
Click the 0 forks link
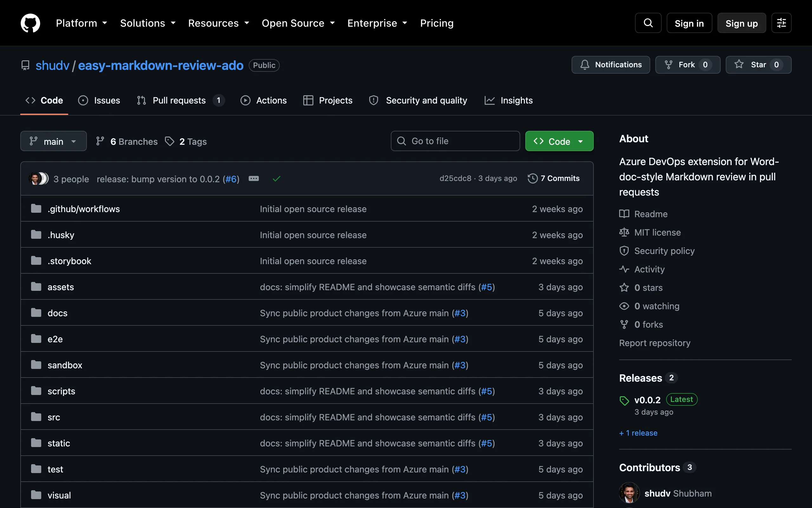641,324
